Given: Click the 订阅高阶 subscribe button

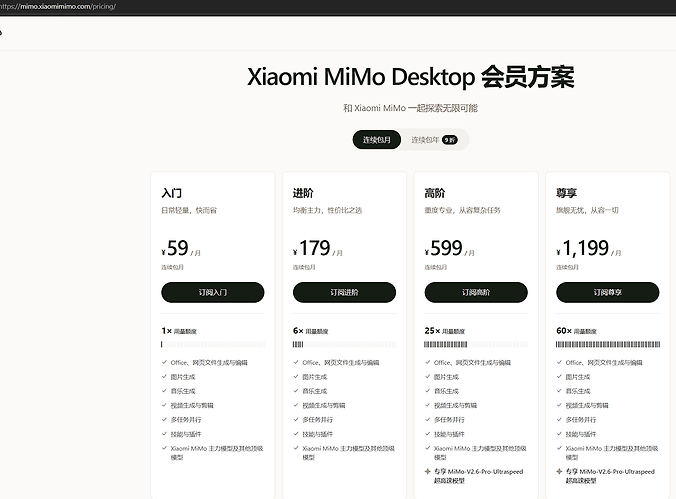Looking at the screenshot, I should coord(476,292).
